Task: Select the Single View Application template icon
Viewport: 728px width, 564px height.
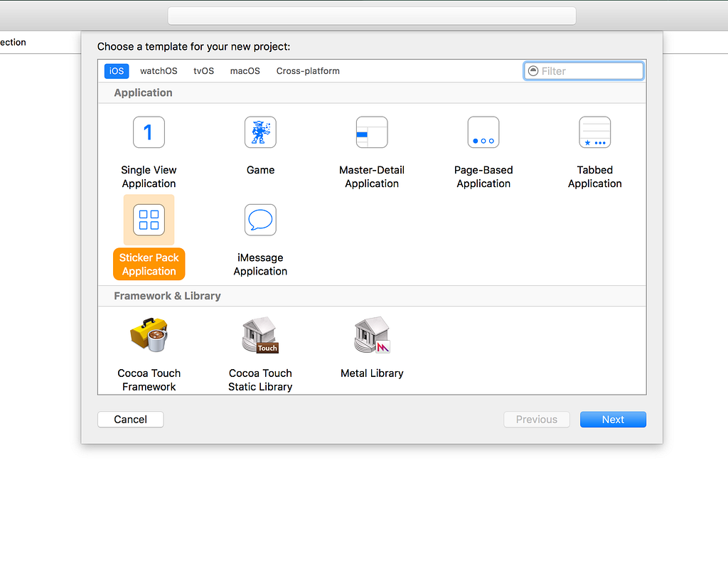Action: point(149,132)
